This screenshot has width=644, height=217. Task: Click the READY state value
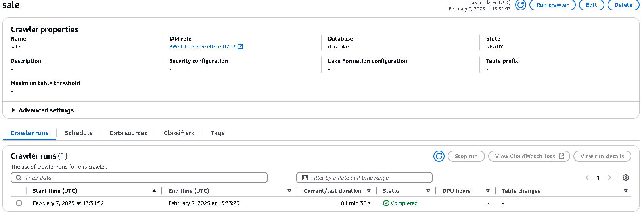pos(494,46)
